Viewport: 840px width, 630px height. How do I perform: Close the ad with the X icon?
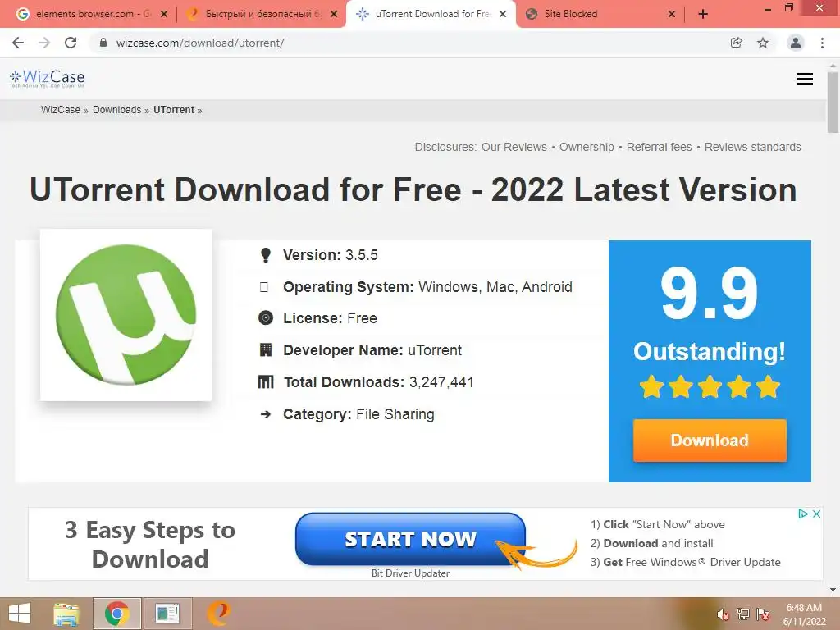click(x=816, y=514)
